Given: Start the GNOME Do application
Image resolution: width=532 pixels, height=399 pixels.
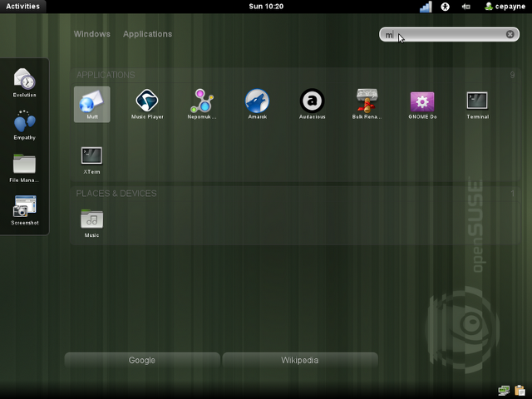Looking at the screenshot, I should tap(422, 103).
